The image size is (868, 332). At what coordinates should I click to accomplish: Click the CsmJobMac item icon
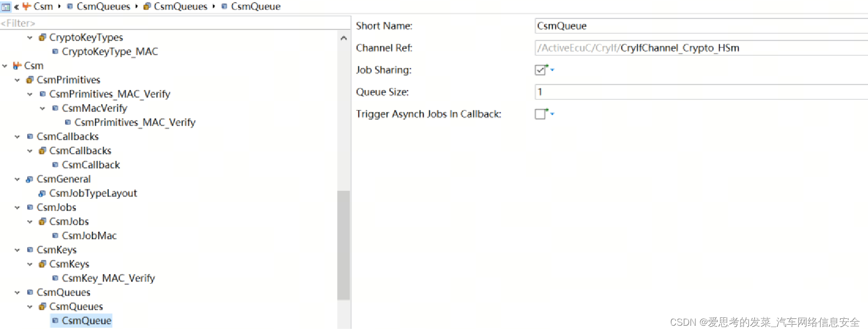(55, 235)
